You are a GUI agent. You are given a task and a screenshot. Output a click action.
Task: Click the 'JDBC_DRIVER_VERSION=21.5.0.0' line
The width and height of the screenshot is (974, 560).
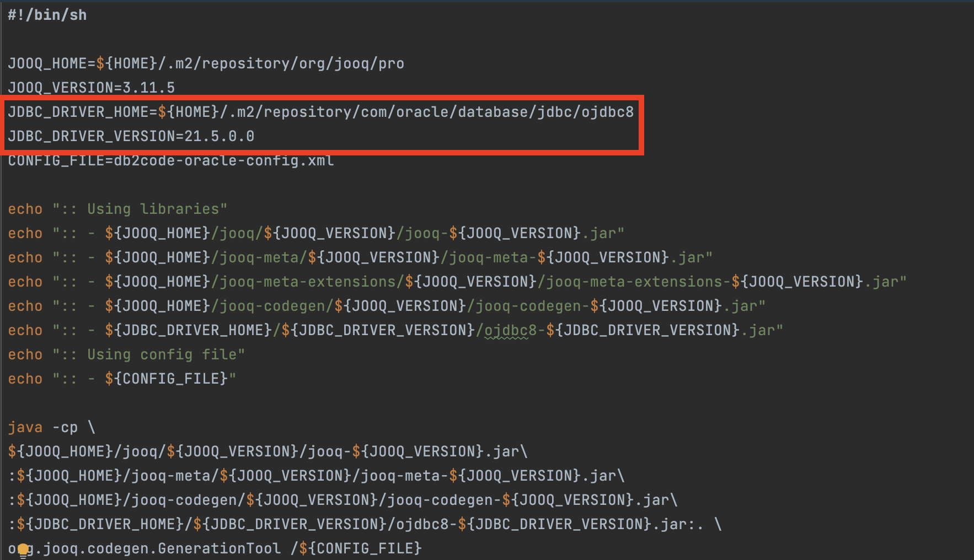[x=131, y=136]
